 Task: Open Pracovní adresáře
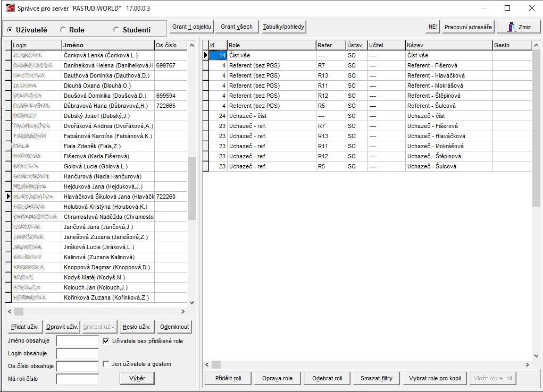[x=468, y=27]
